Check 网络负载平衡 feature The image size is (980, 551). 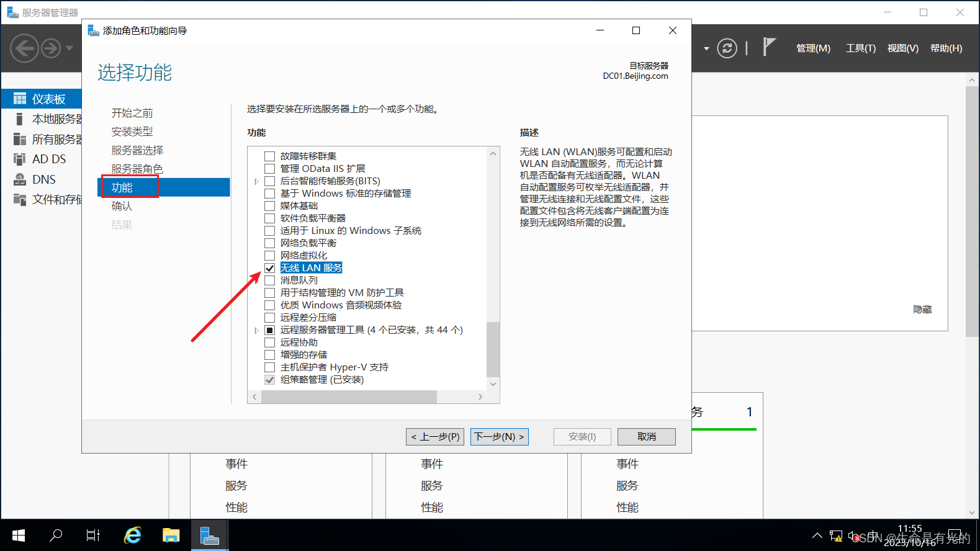(269, 243)
